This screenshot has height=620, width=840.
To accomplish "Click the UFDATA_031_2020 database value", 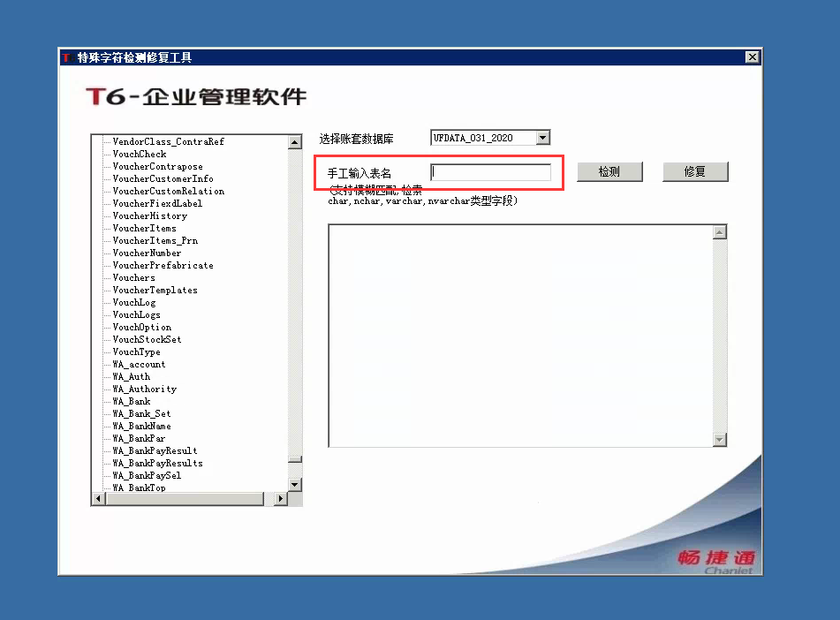I will pos(473,138).
